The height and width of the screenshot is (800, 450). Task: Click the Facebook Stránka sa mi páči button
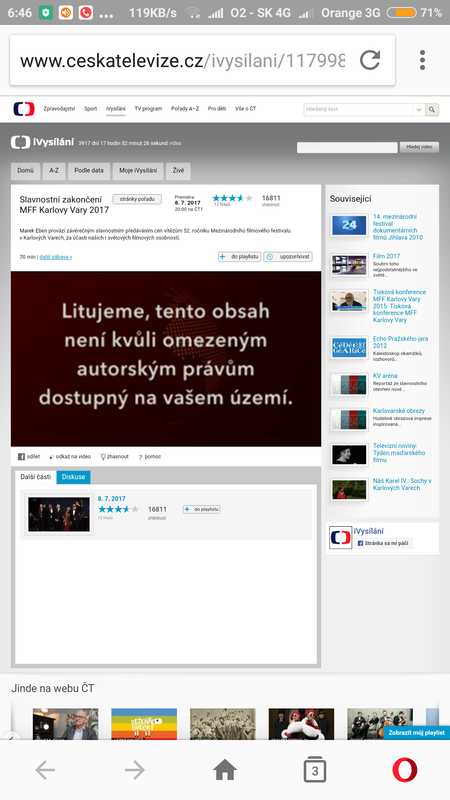tap(383, 543)
